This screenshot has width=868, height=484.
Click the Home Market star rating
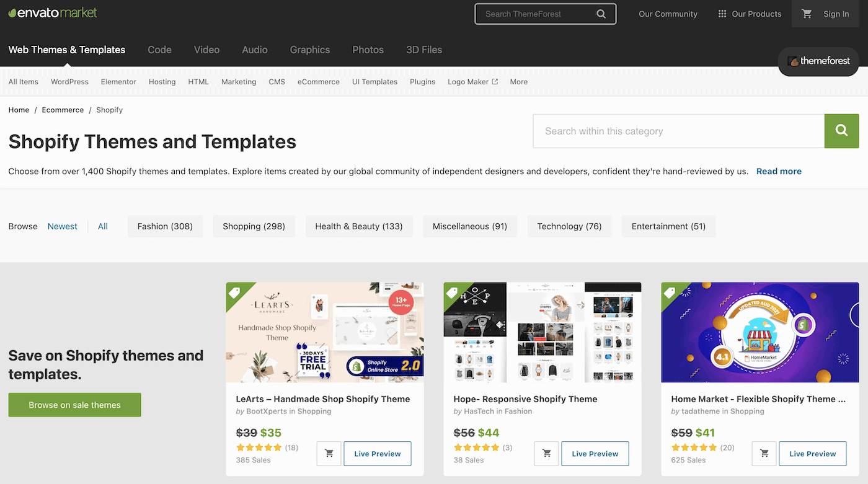coord(694,447)
